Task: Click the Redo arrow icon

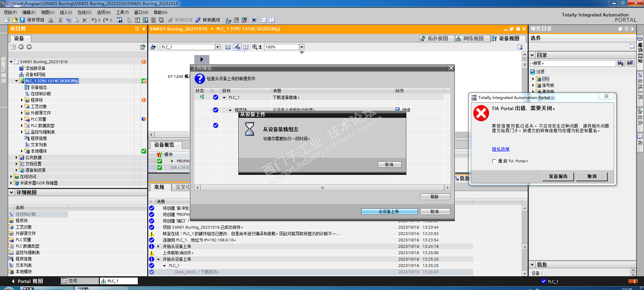Action: click(x=106, y=20)
